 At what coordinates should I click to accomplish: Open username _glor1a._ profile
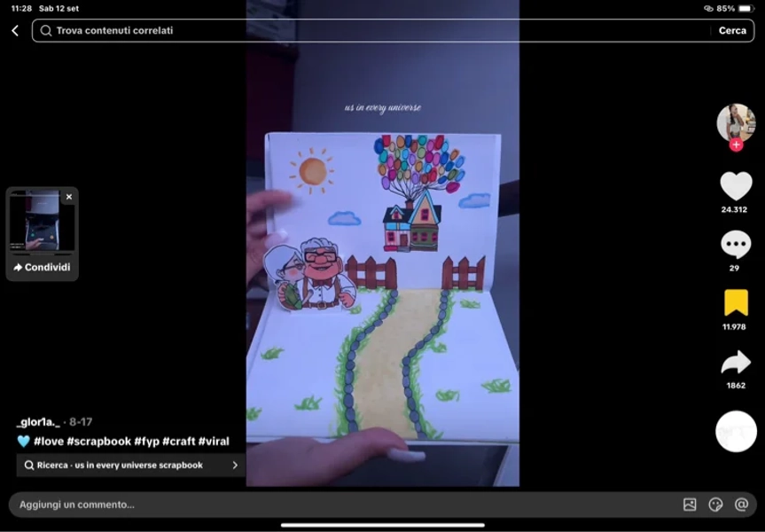(38, 422)
